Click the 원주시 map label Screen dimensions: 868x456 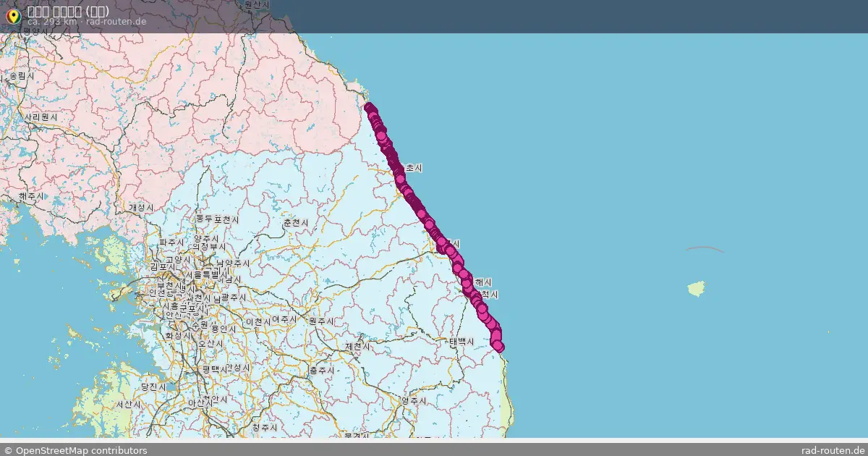(321, 321)
